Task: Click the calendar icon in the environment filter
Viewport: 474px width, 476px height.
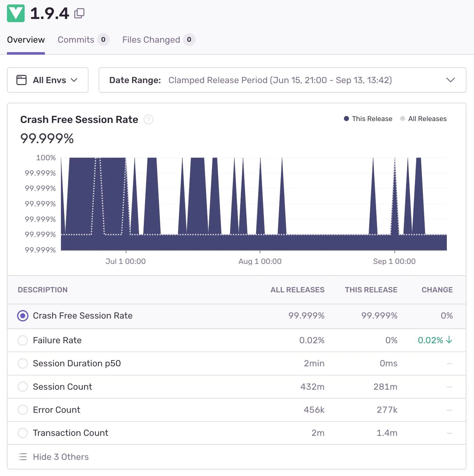Action: pyautogui.click(x=21, y=80)
